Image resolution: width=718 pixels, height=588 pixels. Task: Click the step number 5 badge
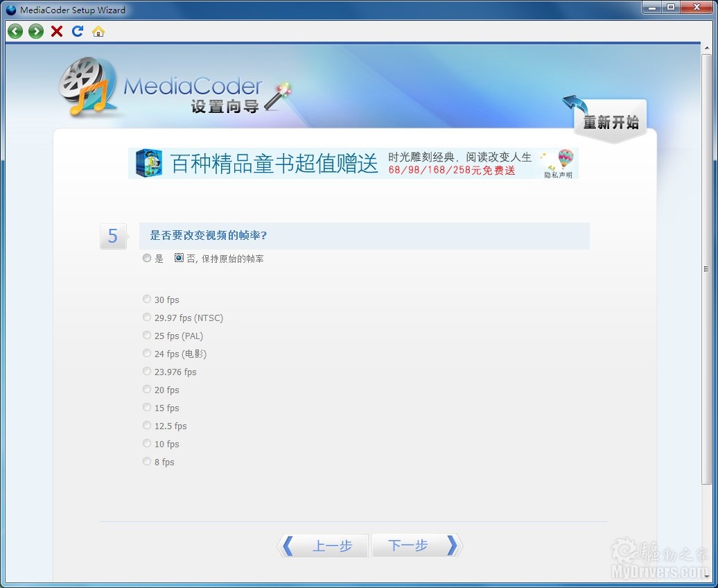113,236
